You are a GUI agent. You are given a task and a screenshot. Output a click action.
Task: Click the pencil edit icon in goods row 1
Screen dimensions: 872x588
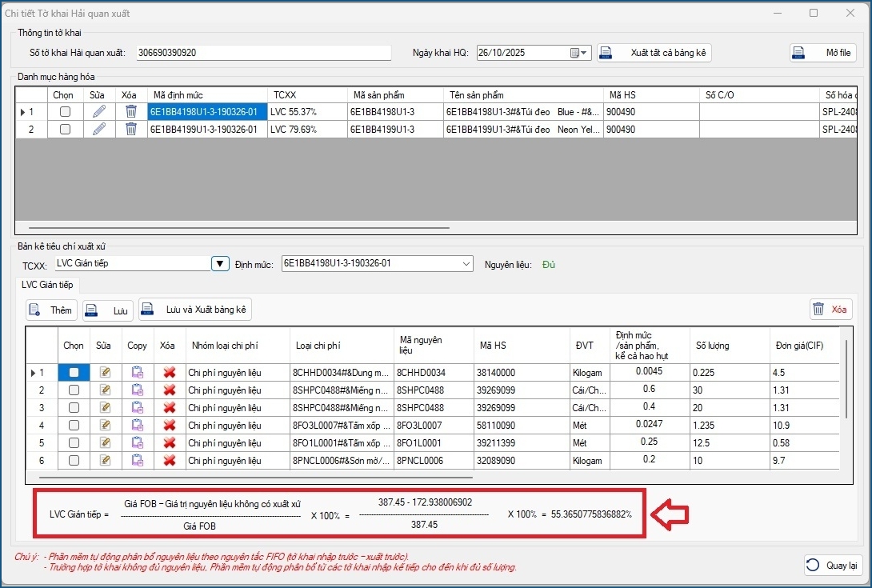(x=99, y=112)
